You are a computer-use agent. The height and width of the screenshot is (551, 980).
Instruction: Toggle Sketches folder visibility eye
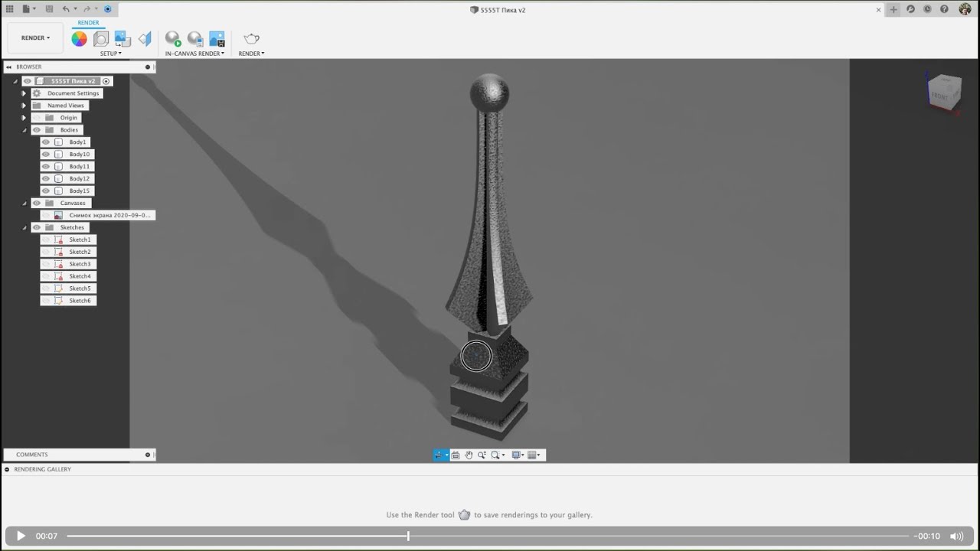[x=37, y=228]
